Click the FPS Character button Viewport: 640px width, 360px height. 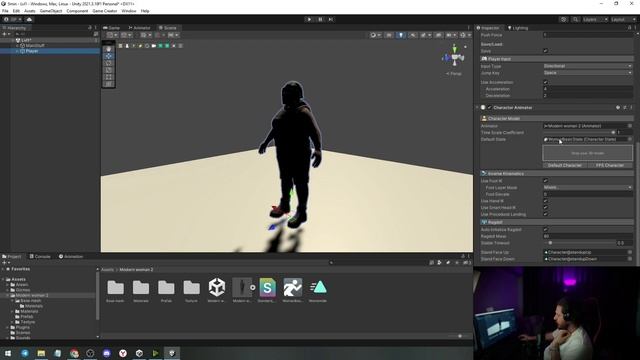coord(610,166)
